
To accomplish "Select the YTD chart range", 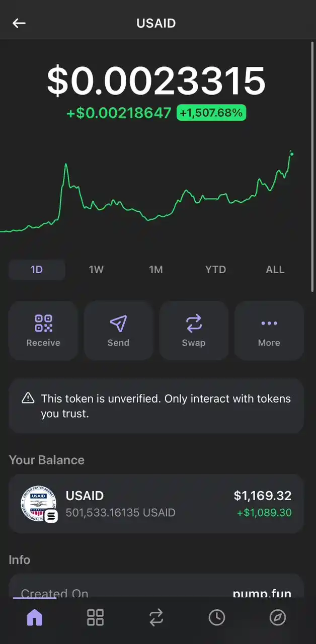I will (x=215, y=270).
